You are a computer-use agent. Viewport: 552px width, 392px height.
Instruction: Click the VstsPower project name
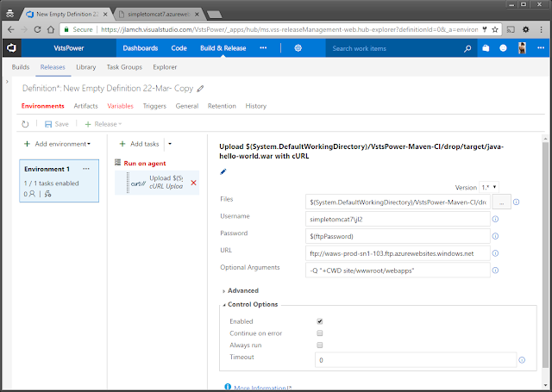point(69,48)
